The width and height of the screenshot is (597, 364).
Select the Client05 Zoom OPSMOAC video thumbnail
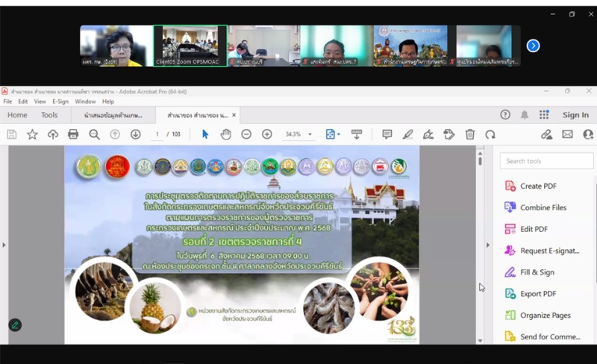[190, 45]
